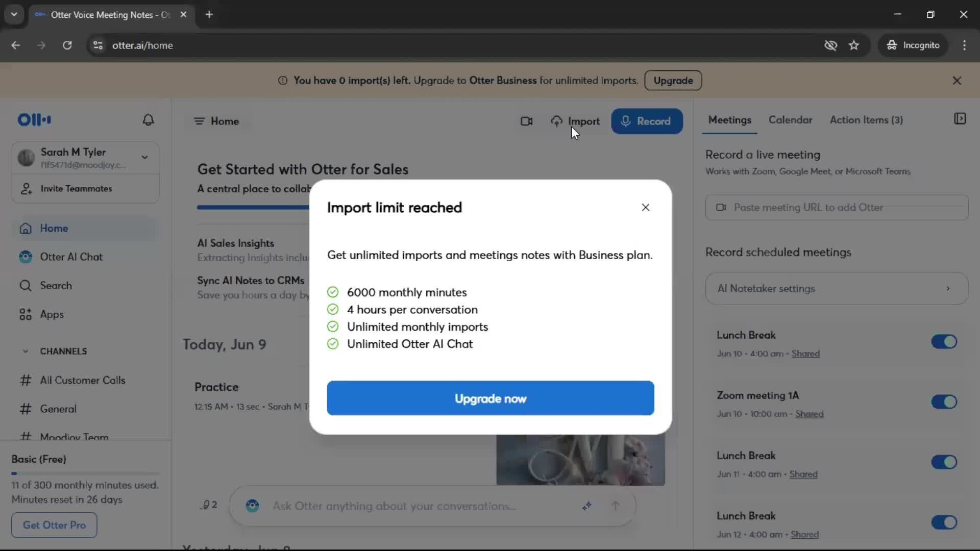Toggle off Zoom meeting 1A recording

(x=944, y=402)
